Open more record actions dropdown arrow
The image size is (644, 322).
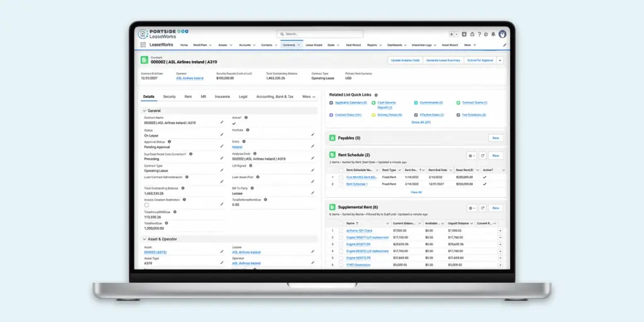click(500, 60)
